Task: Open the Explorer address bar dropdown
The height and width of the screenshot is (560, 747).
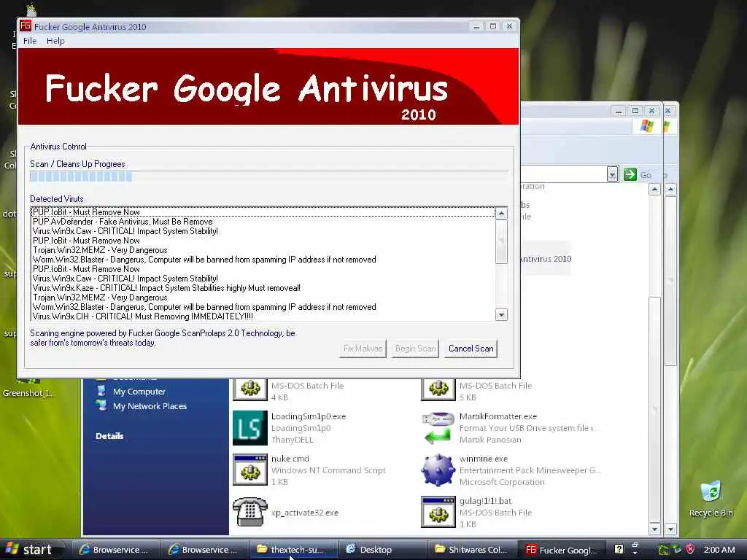Action: click(612, 175)
